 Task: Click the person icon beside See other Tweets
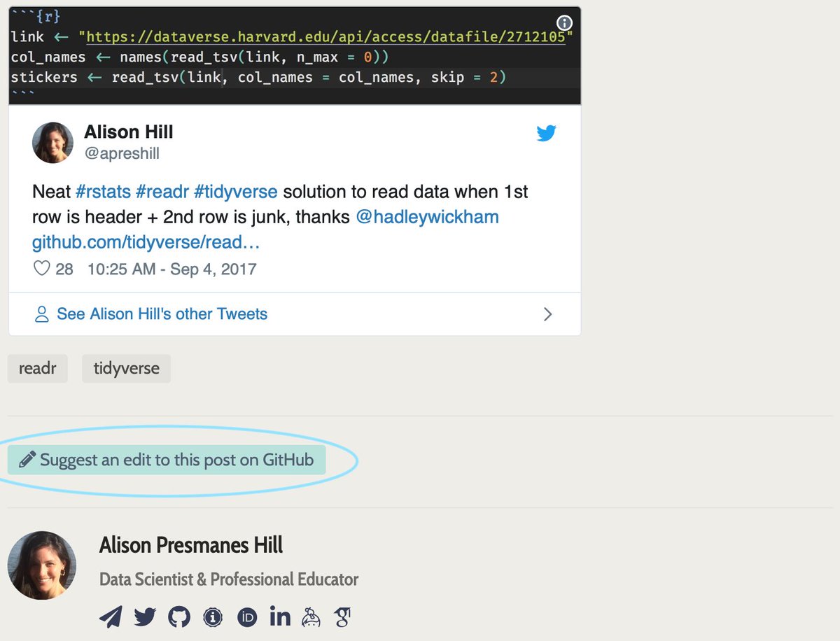[x=42, y=314]
